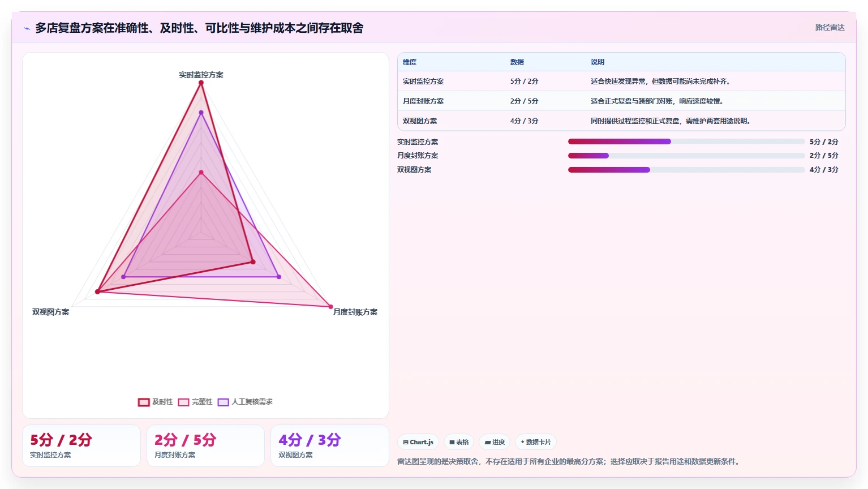Click the 月度封账方案 radar axis label

click(355, 312)
